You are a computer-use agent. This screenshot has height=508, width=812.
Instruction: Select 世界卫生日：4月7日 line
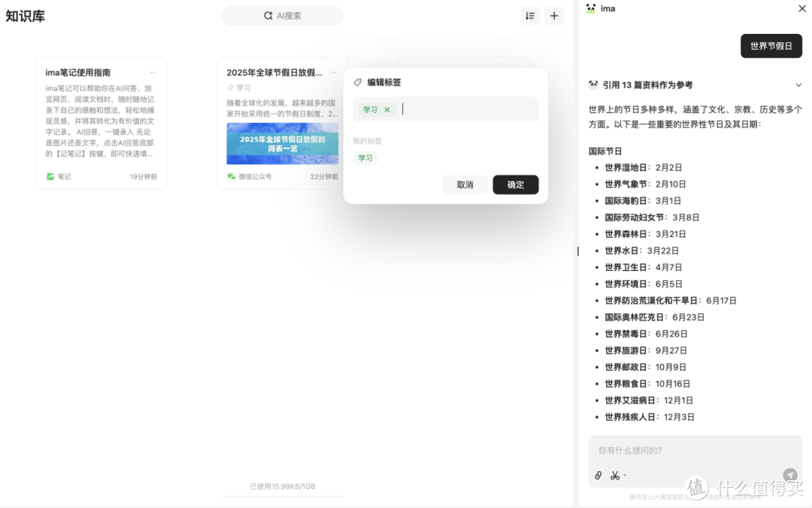[x=643, y=267]
